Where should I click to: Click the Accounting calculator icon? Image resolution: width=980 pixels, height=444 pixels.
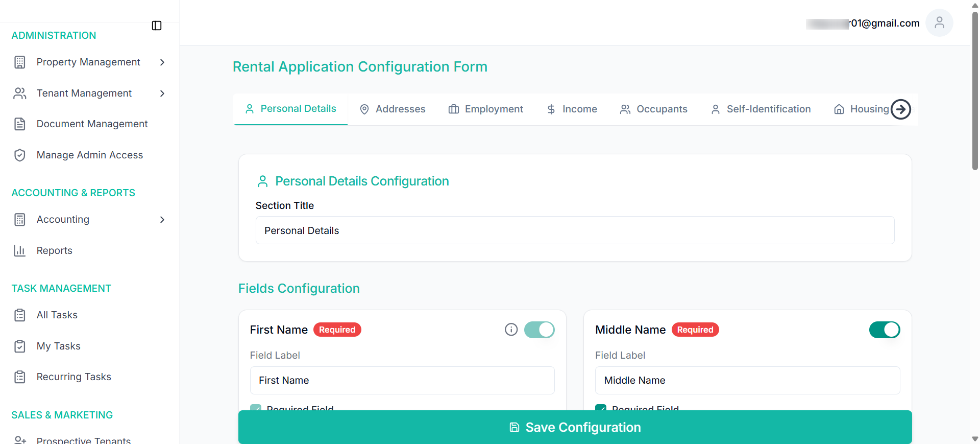20,220
